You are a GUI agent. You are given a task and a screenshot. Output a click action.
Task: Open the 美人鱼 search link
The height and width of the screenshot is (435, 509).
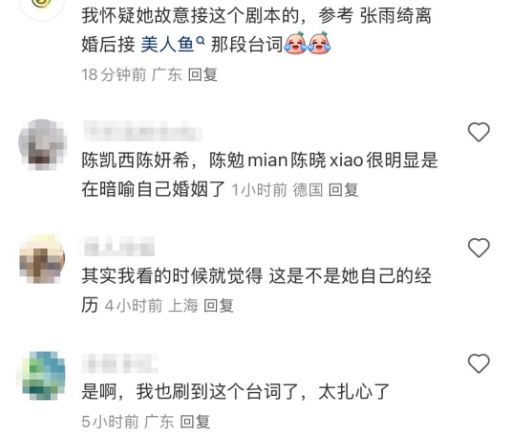point(168,44)
